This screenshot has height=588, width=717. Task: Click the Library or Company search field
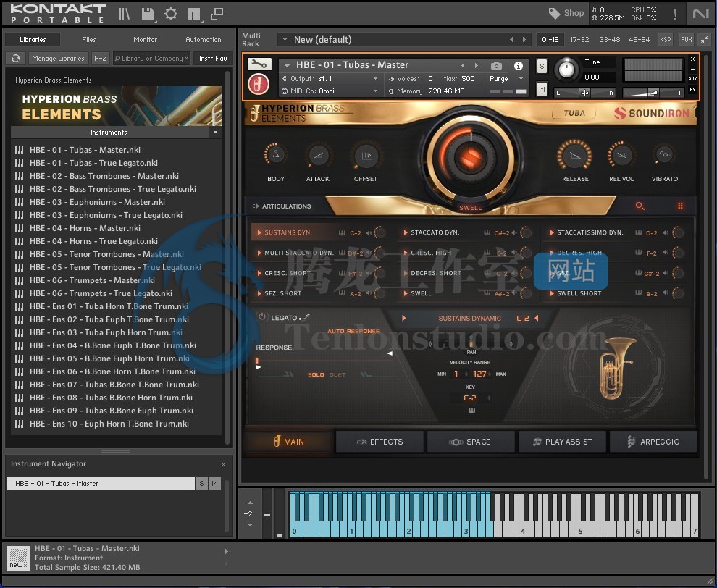coord(151,59)
